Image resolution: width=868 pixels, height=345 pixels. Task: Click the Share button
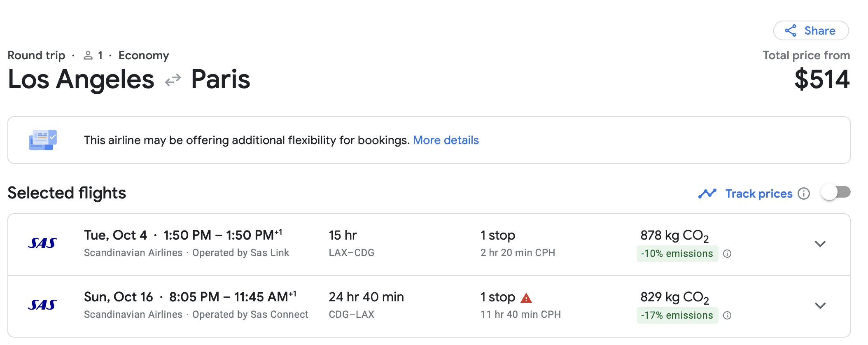(811, 30)
